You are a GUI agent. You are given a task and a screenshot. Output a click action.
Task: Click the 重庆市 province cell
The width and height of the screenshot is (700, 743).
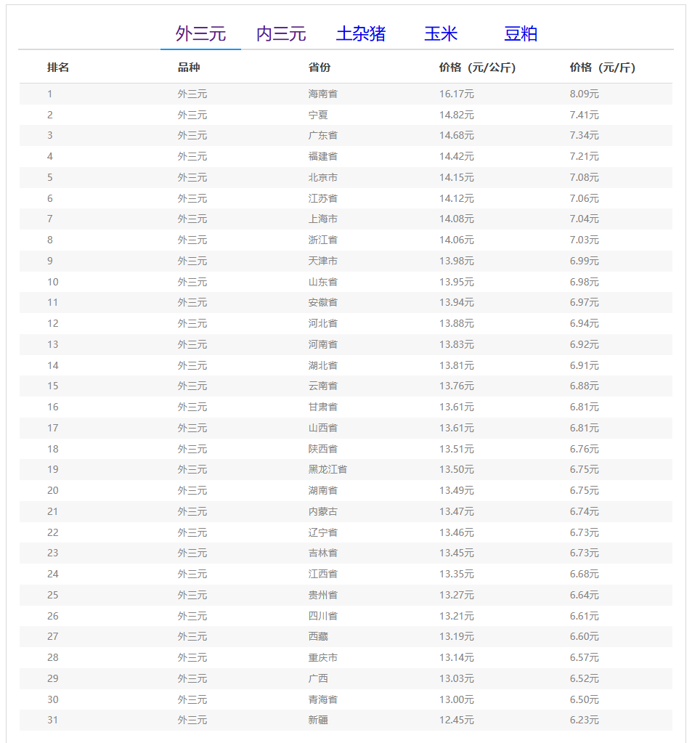tap(323, 657)
